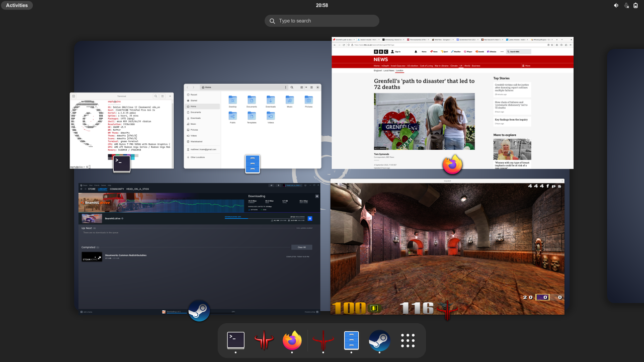Screen dimensions: 644x362
Task: Open Documents folder in Files window
Action: [252, 101]
